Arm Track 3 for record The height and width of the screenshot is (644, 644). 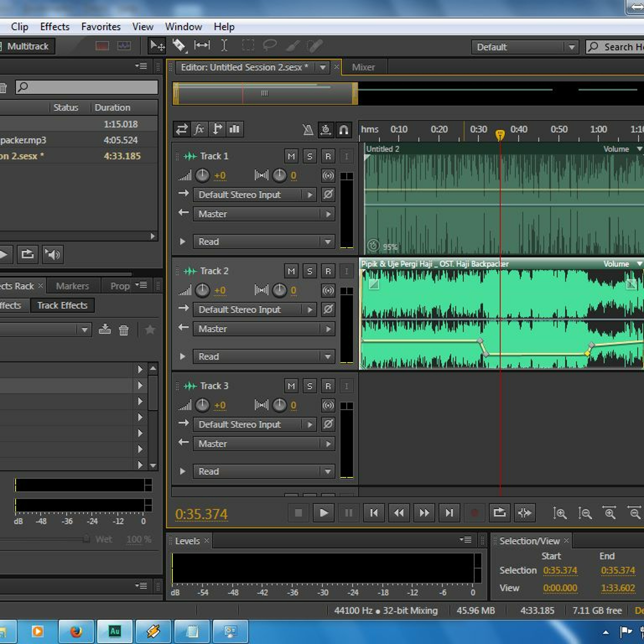coord(328,386)
